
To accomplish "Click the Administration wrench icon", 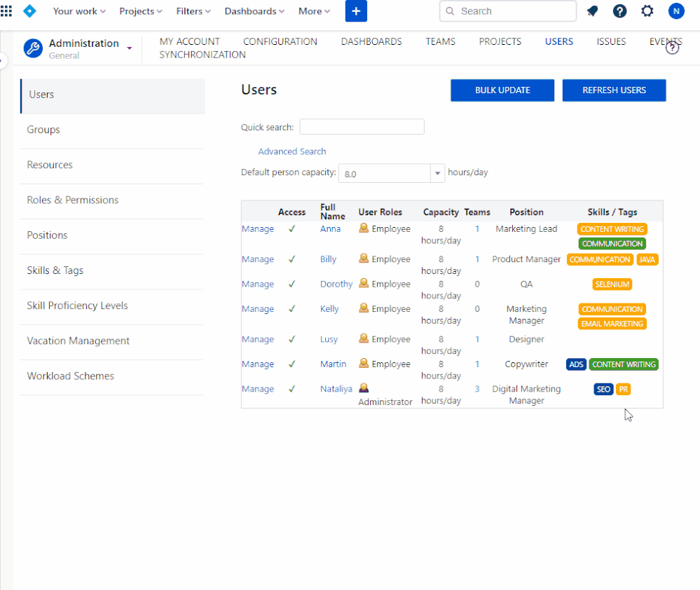I will point(32,48).
